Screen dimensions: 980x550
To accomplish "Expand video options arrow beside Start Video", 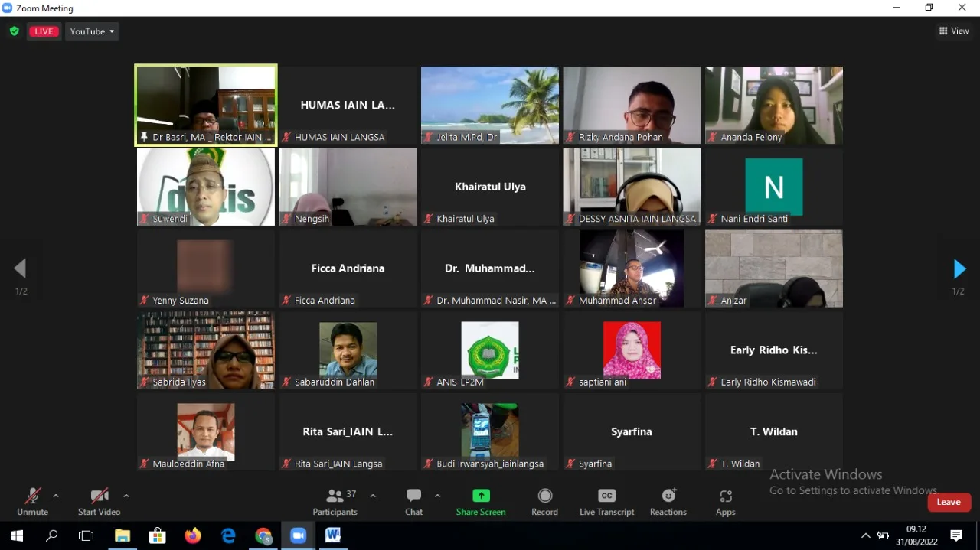I will pyautogui.click(x=126, y=496).
